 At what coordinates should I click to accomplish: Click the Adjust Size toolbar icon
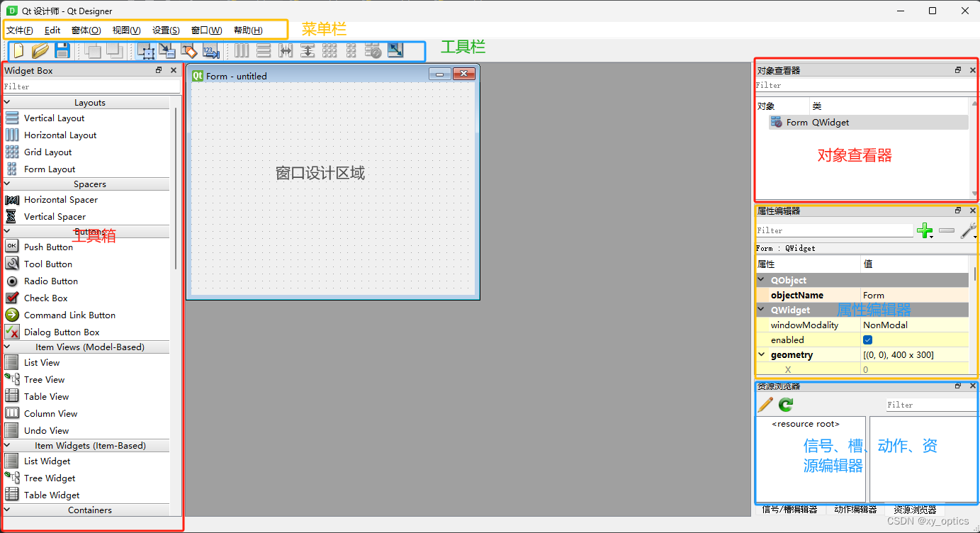pyautogui.click(x=395, y=50)
